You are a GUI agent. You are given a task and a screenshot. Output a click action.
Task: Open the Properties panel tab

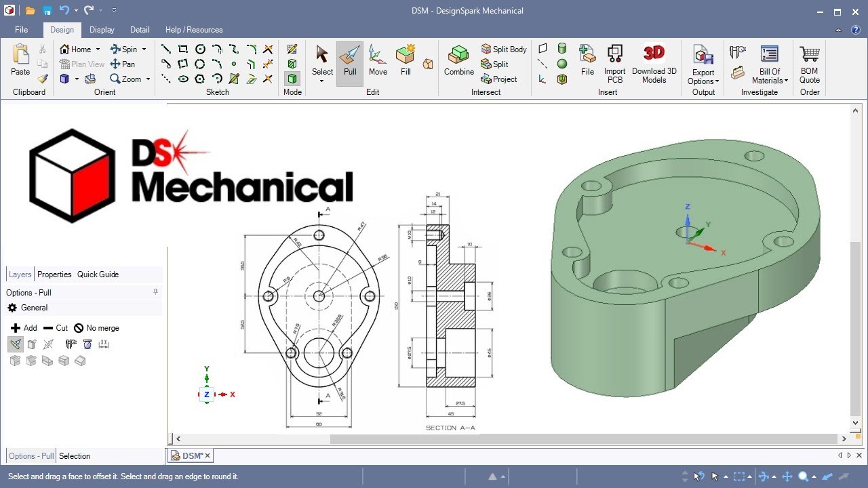54,274
